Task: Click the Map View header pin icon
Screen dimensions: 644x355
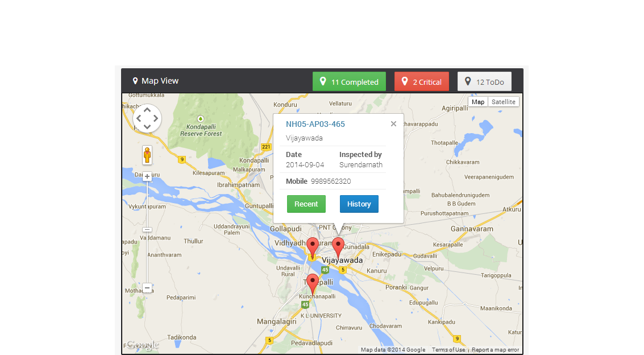Action: (x=135, y=81)
